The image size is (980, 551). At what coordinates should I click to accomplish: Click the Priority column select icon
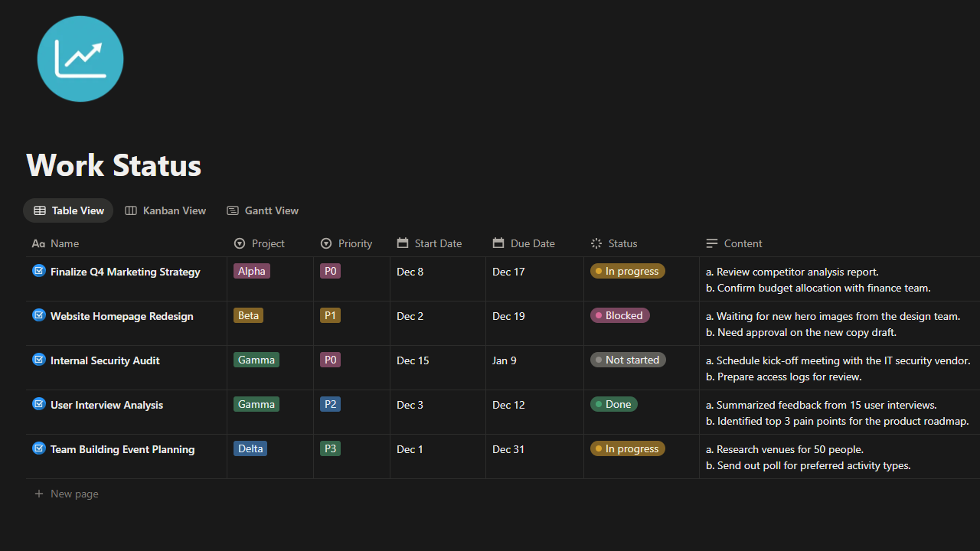pos(326,243)
